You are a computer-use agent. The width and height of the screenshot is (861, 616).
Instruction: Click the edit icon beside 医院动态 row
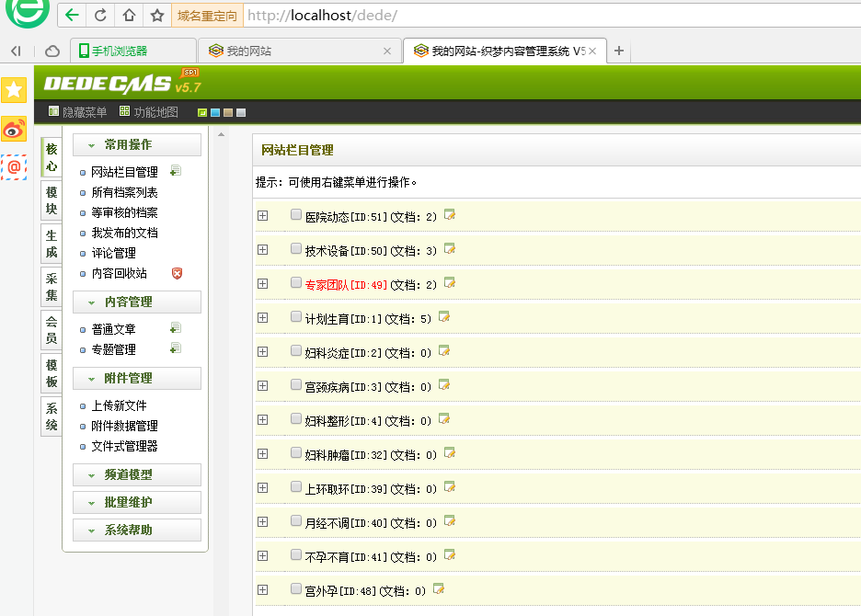pos(450,215)
